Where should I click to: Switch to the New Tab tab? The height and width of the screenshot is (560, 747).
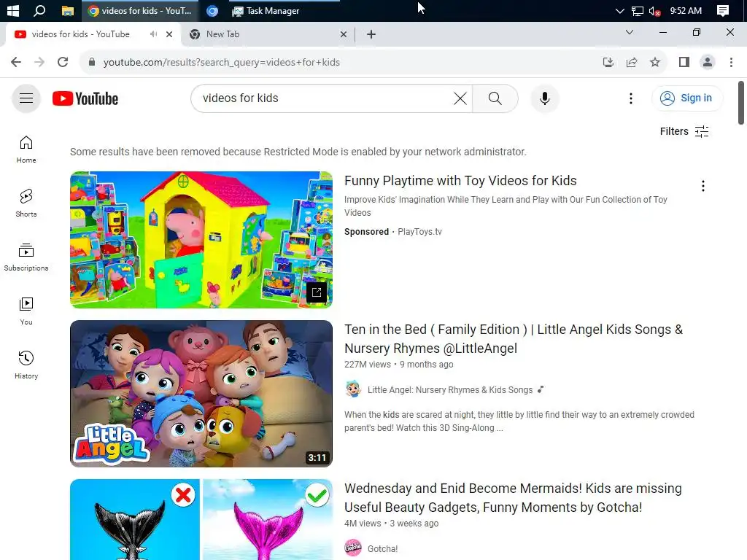[x=268, y=34]
